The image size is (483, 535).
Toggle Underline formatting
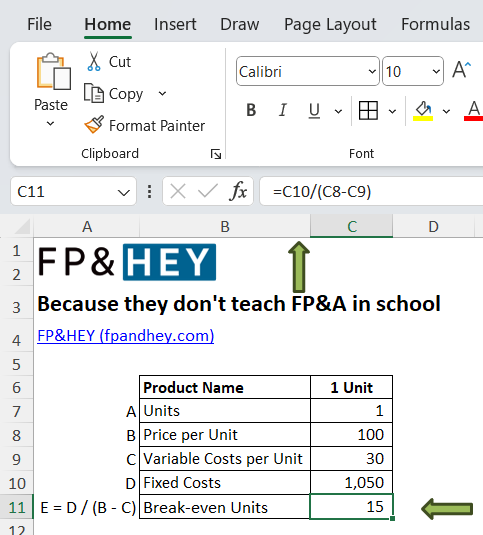coord(314,111)
